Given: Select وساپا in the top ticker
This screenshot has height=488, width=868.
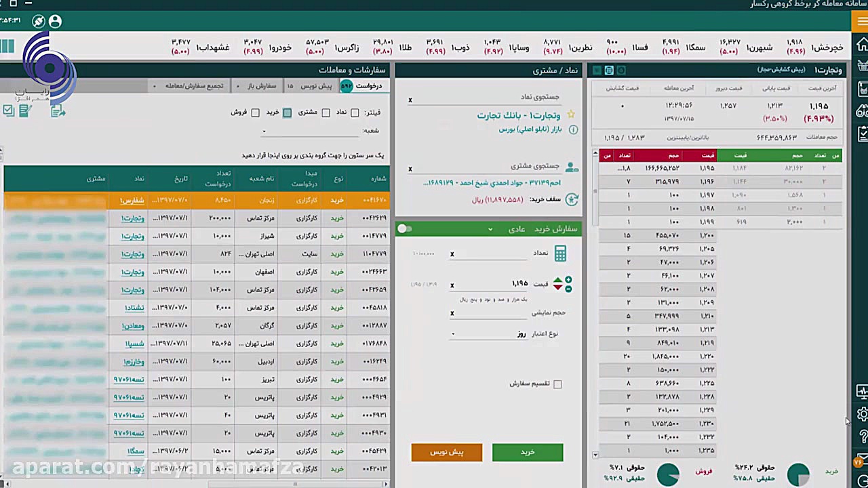Looking at the screenshot, I should pos(519,47).
